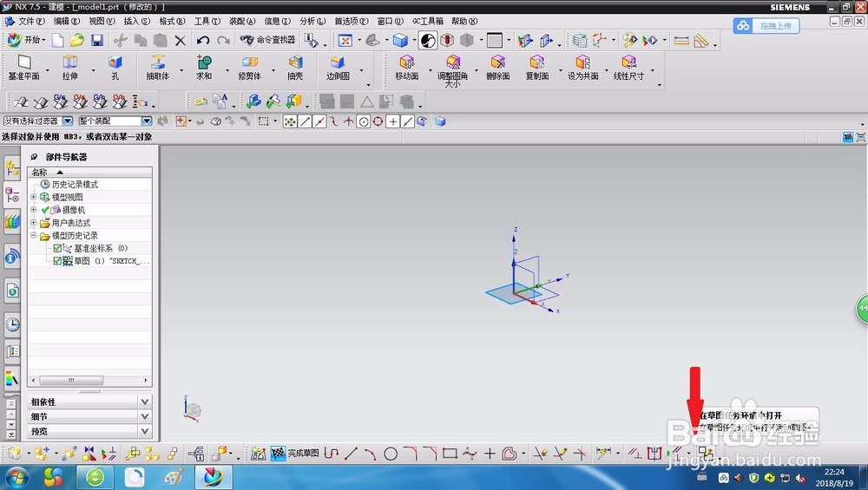The width and height of the screenshot is (868, 490).
Task: Expand the Model Views (模型视图) node
Action: pos(33,197)
